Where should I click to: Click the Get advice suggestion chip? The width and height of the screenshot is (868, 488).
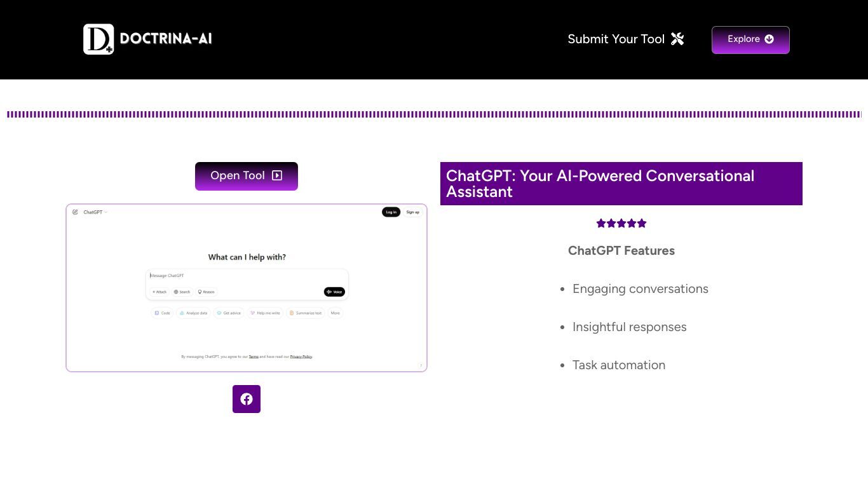pos(229,313)
